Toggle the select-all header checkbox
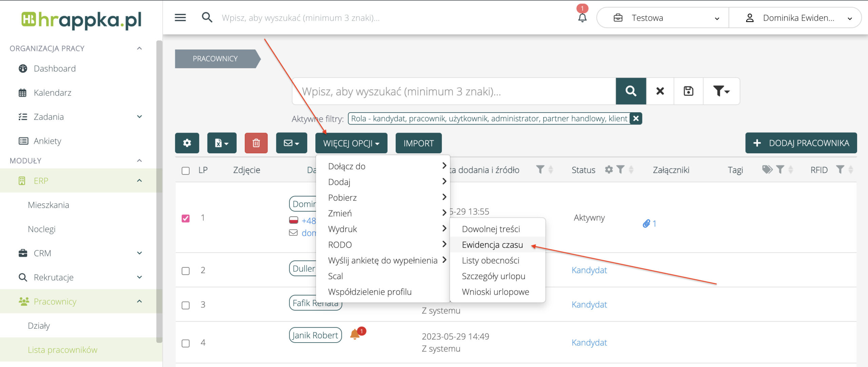Viewport: 868px width, 367px height. point(185,170)
